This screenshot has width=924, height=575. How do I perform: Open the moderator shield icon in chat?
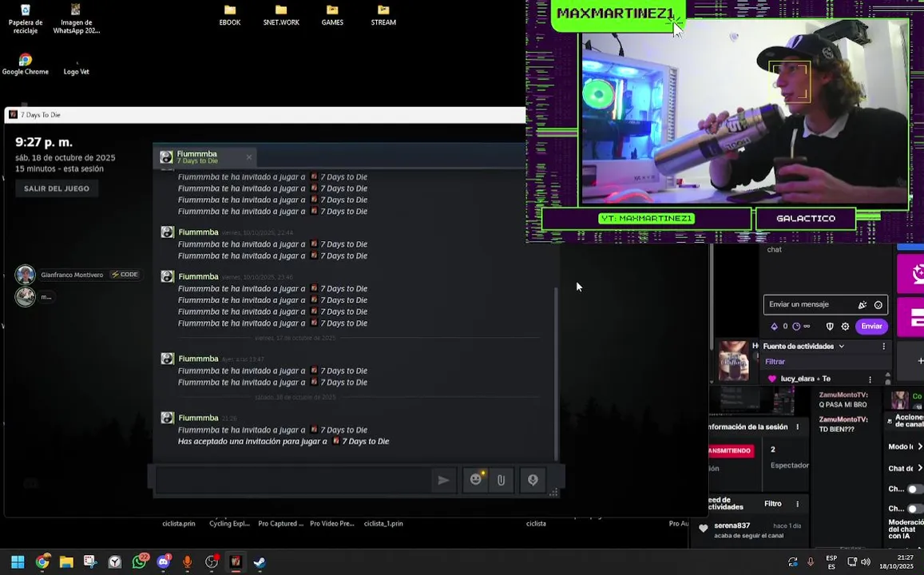coord(830,327)
